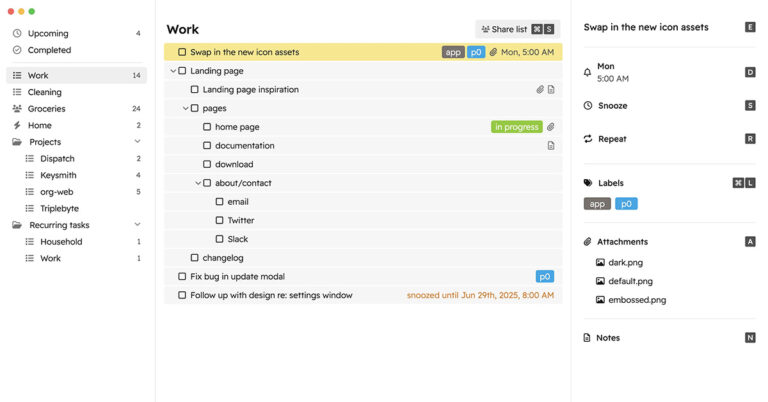Check off Fix bug in update modal
Image resolution: width=768 pixels, height=402 pixels.
point(182,277)
